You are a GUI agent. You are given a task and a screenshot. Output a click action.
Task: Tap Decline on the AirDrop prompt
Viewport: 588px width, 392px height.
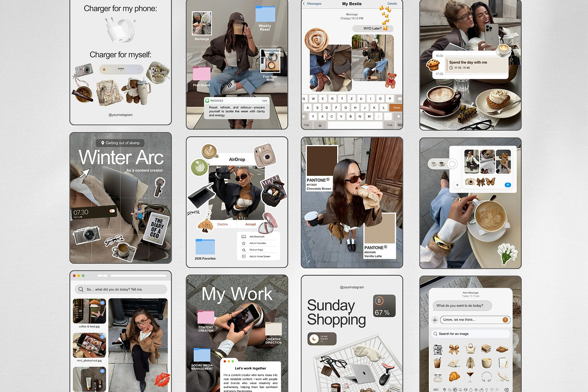(222, 224)
